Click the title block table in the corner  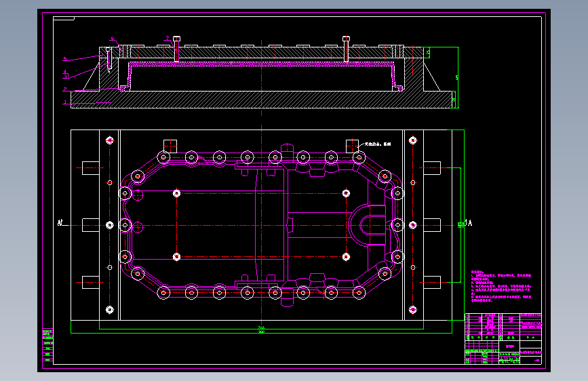click(503, 338)
